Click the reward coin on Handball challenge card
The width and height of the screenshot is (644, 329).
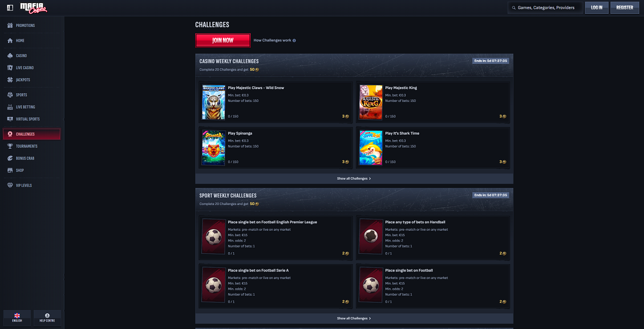504,253
